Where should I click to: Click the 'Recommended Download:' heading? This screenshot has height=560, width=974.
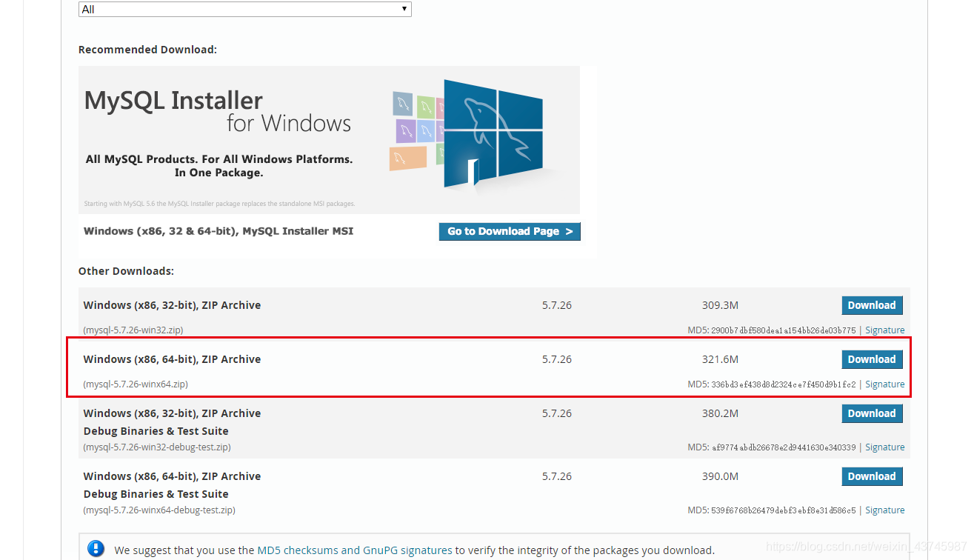tap(147, 50)
